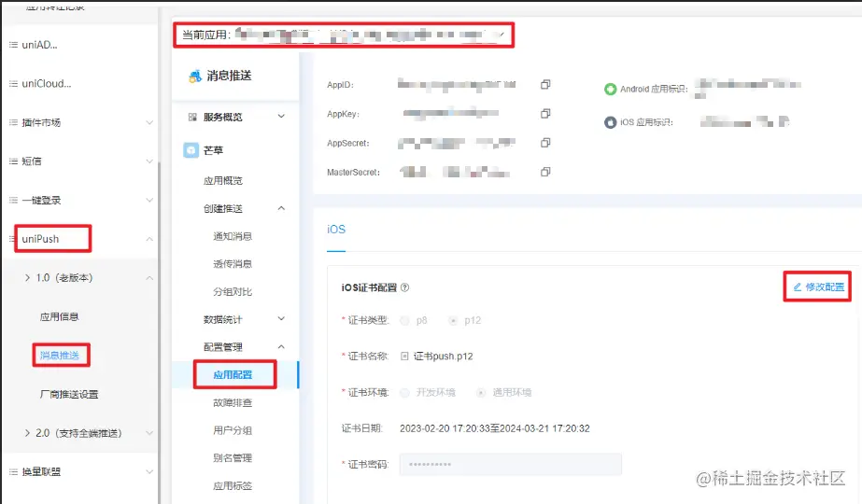Click the Android 应用标识 green icon

point(610,89)
